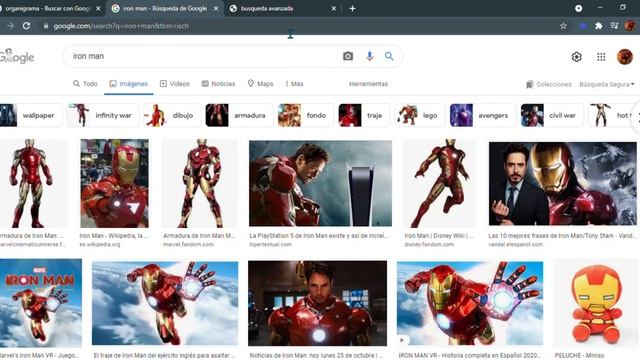Filter by dibujo chip

[x=172, y=116]
